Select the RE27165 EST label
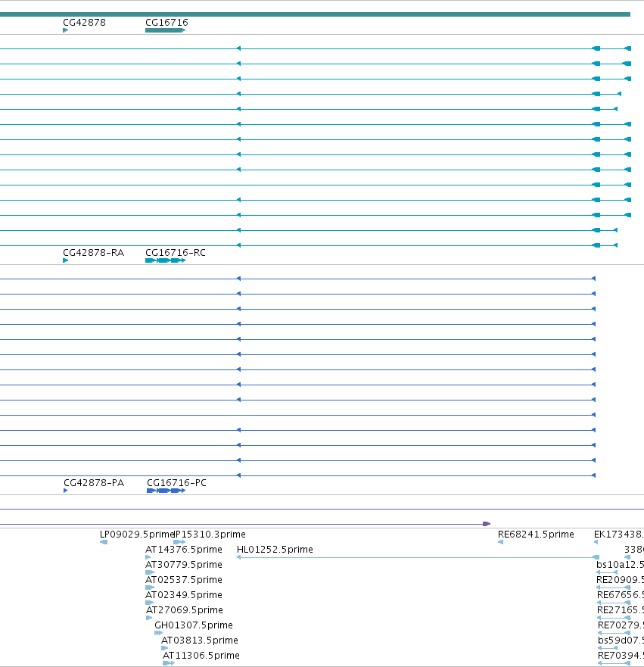This screenshot has height=667, width=644. pos(621,610)
